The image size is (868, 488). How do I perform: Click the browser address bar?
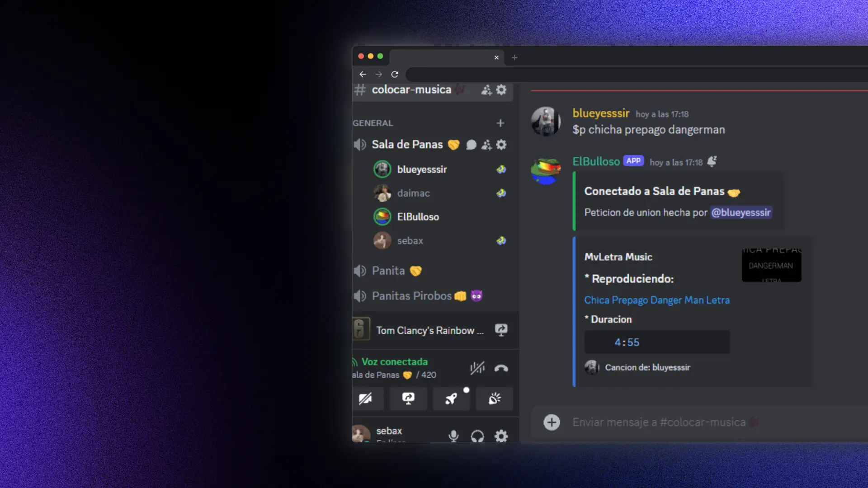click(x=637, y=74)
